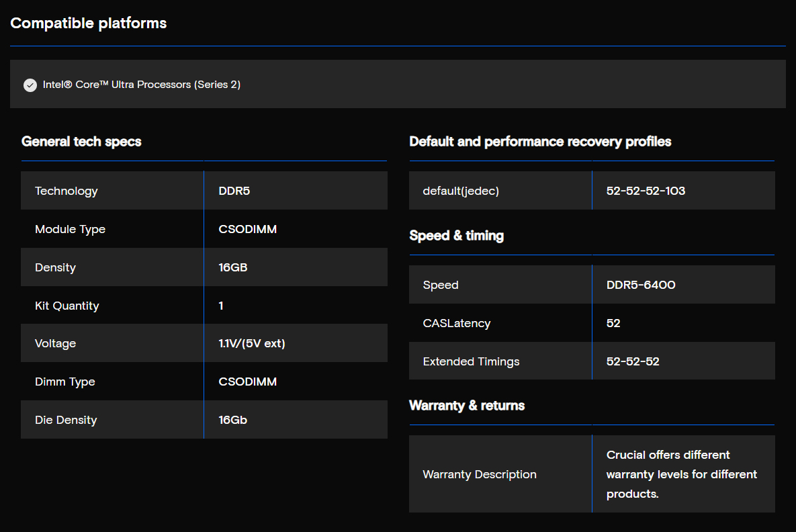Click the 'Warranty Description' label
The image size is (796, 532).
point(479,474)
